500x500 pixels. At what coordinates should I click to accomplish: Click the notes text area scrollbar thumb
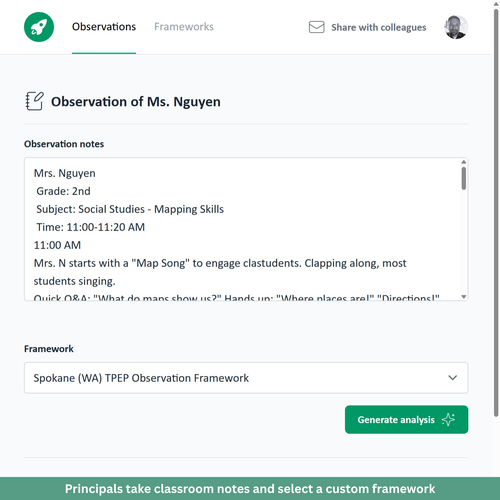[463, 178]
